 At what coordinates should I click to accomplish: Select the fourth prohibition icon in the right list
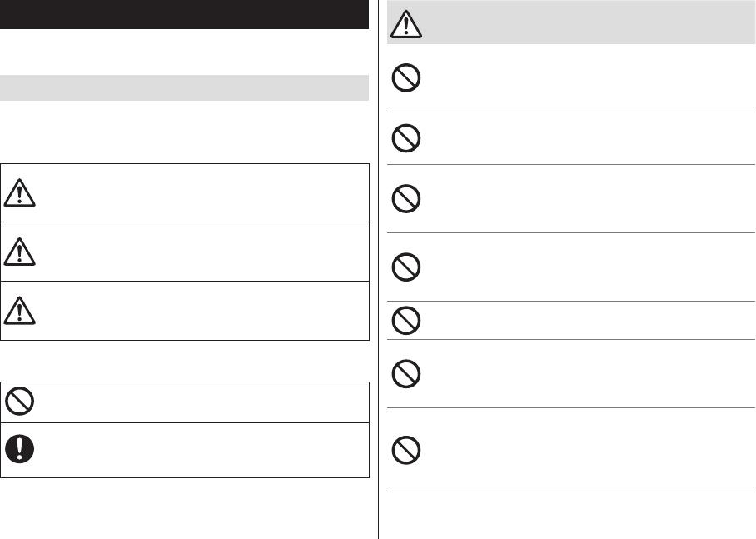[406, 267]
